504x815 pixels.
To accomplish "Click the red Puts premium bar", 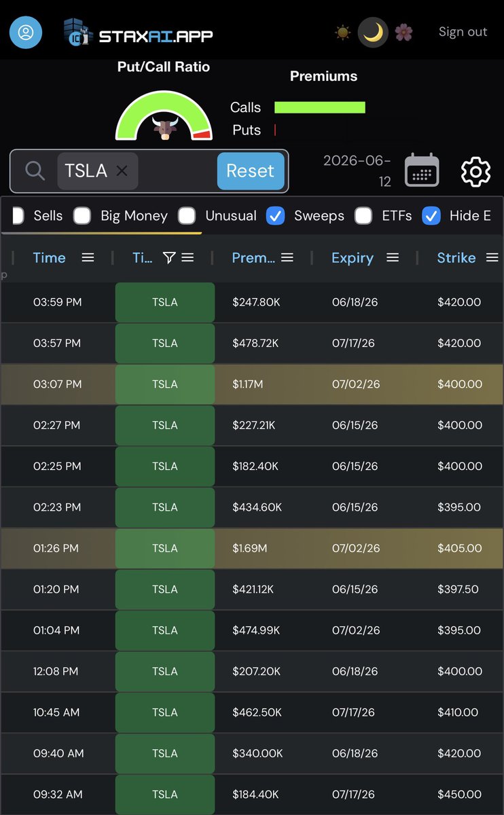I will (x=275, y=130).
